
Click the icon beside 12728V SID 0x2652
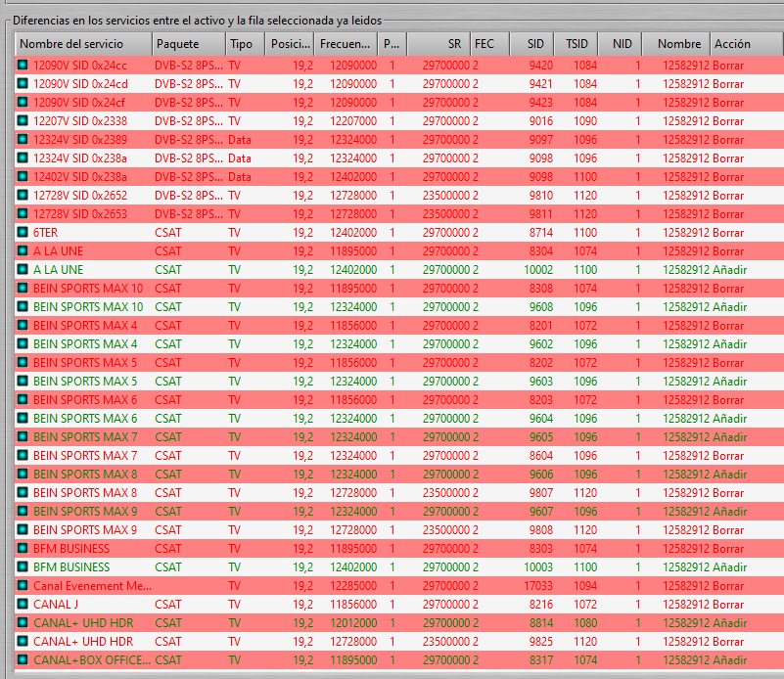23,195
